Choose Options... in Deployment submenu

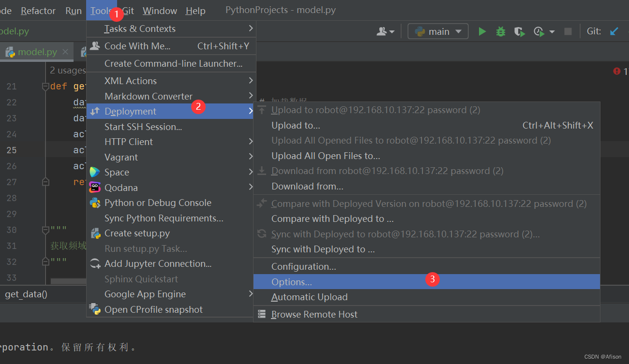coord(426,282)
